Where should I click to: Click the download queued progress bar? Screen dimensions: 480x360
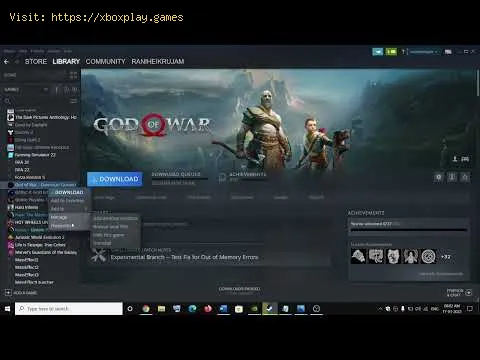point(179,179)
